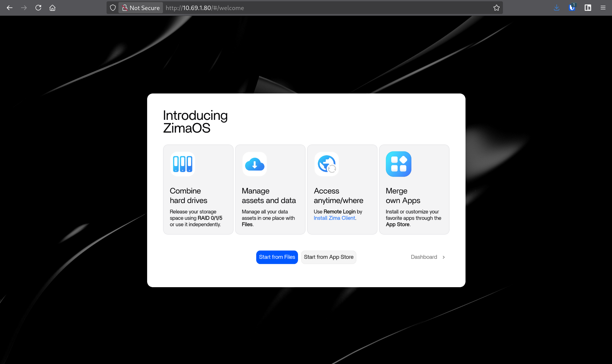Reload the current page
The image size is (612, 364).
click(x=38, y=8)
